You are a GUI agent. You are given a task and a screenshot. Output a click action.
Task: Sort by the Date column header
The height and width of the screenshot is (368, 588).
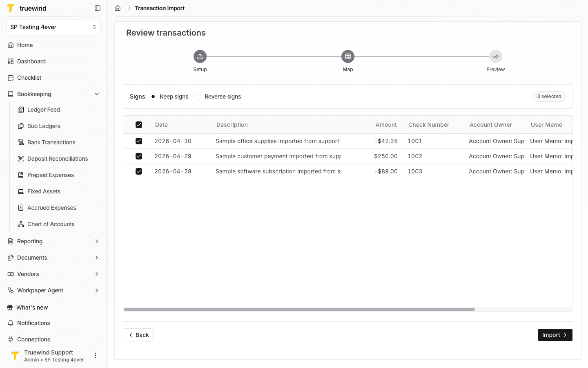[161, 125]
